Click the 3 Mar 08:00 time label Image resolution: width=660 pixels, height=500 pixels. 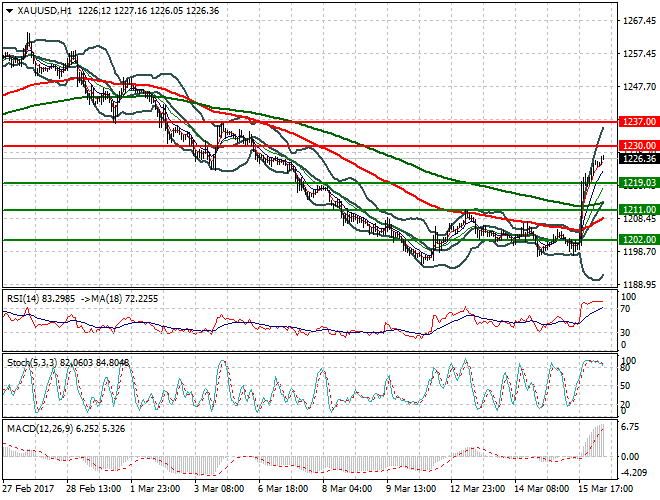point(217,491)
